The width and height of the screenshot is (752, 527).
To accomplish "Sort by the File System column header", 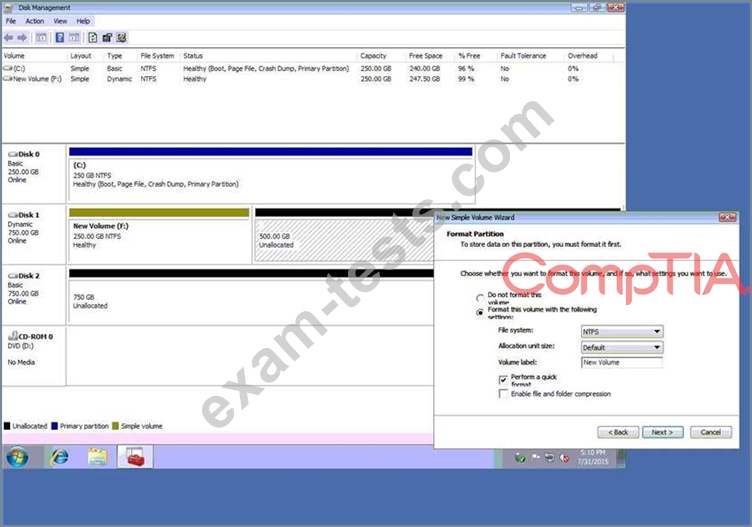I will [x=157, y=56].
